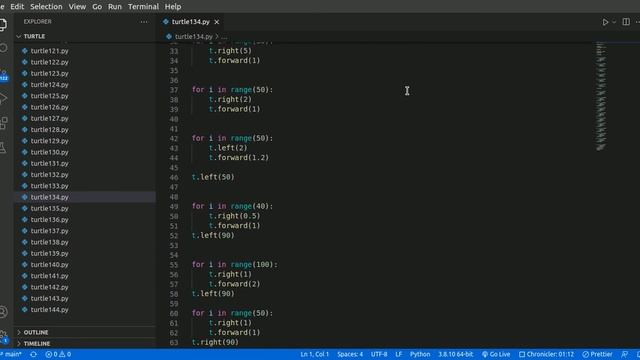The image size is (640, 360).
Task: Open the Edit menu
Action: [x=17, y=7]
